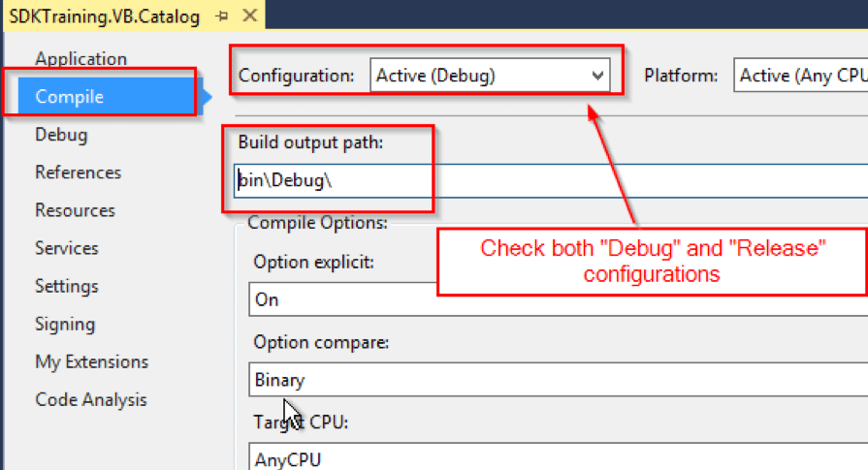Screen dimensions: 868x470
Task: Open the Settings properties page
Action: click(x=67, y=286)
